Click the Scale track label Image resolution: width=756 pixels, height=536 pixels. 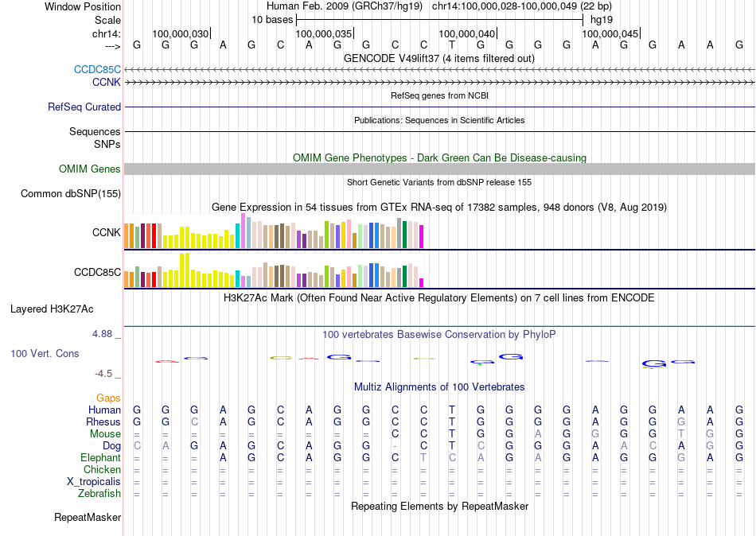point(107,20)
